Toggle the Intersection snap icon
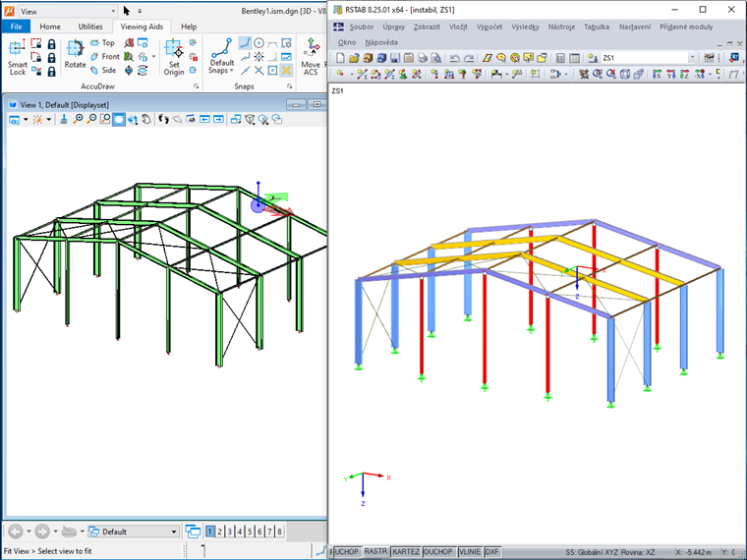This screenshot has height=560, width=747. 259,71
